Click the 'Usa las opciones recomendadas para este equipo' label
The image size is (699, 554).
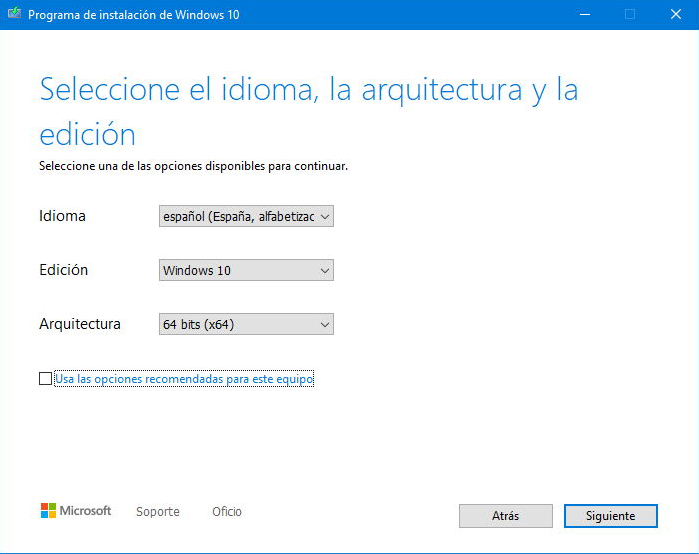(x=184, y=379)
